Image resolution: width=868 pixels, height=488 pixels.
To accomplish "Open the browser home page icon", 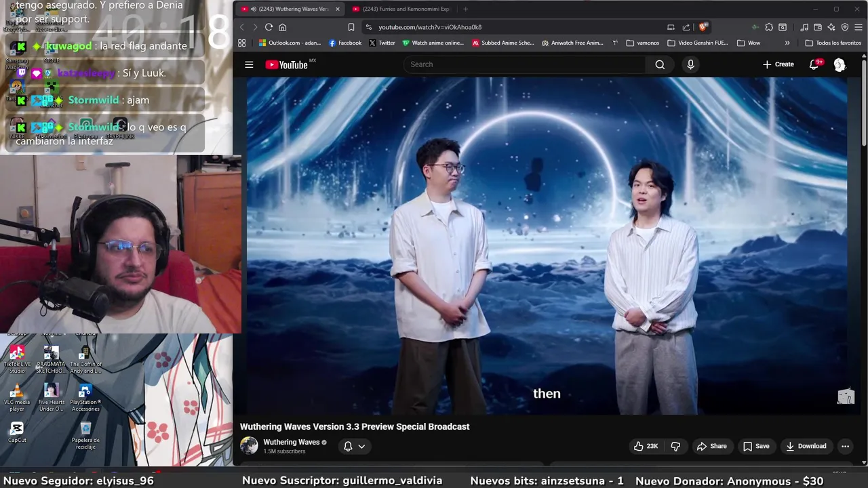I will pyautogui.click(x=283, y=27).
